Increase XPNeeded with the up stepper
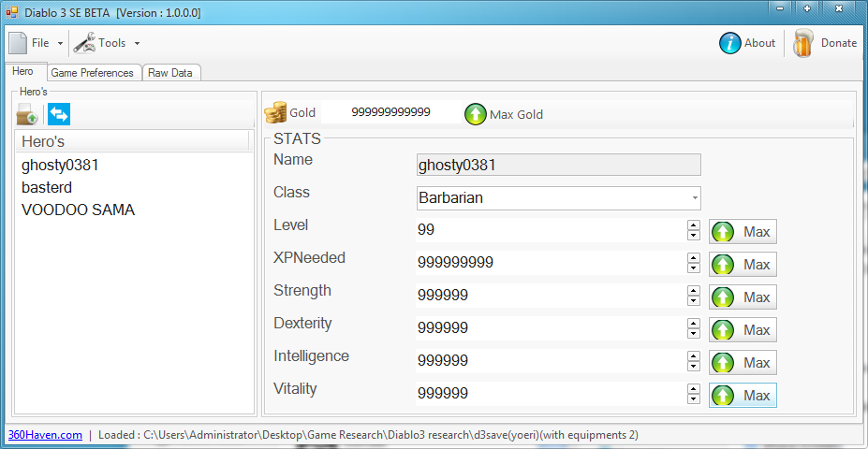The image size is (868, 449). coord(693,258)
